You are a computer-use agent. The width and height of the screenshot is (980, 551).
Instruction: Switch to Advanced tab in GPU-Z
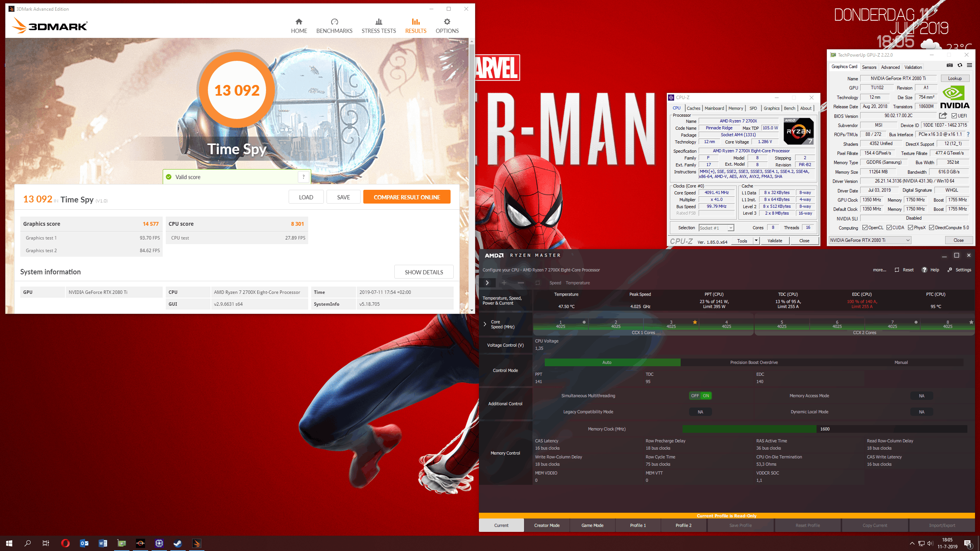pos(890,67)
